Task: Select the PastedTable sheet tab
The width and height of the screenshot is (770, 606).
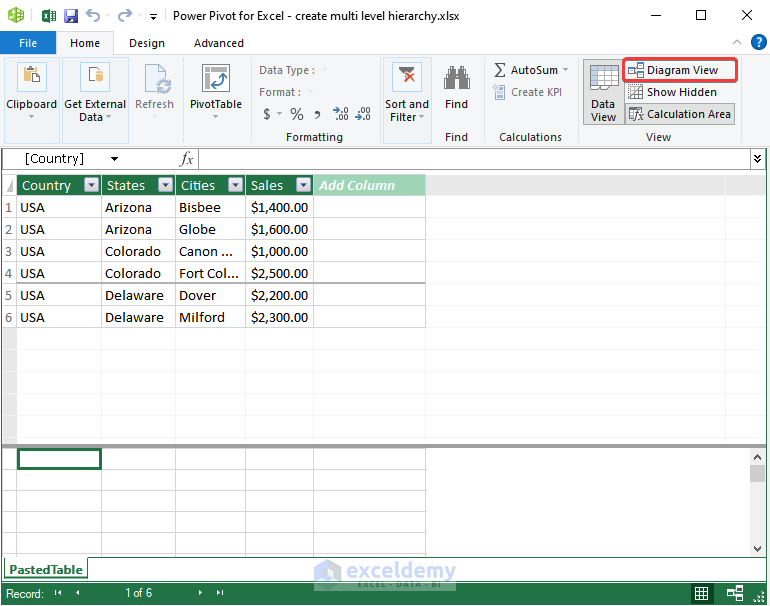Action: (x=46, y=570)
